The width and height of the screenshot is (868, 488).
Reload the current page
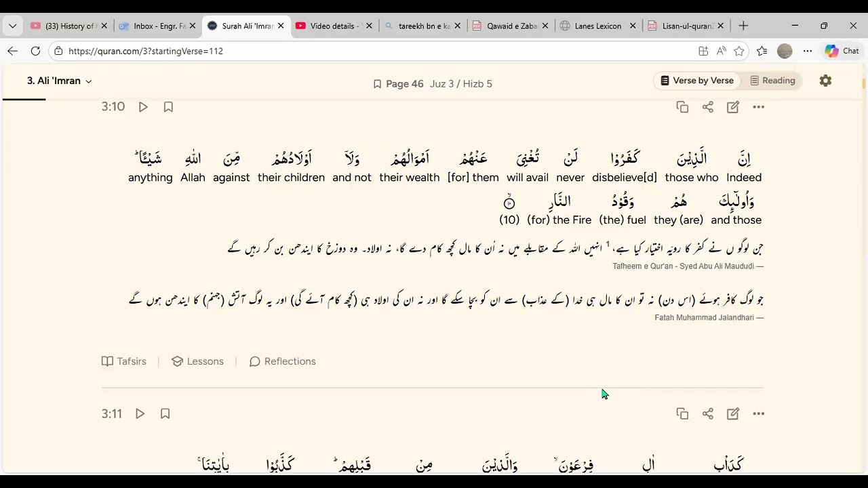[35, 51]
